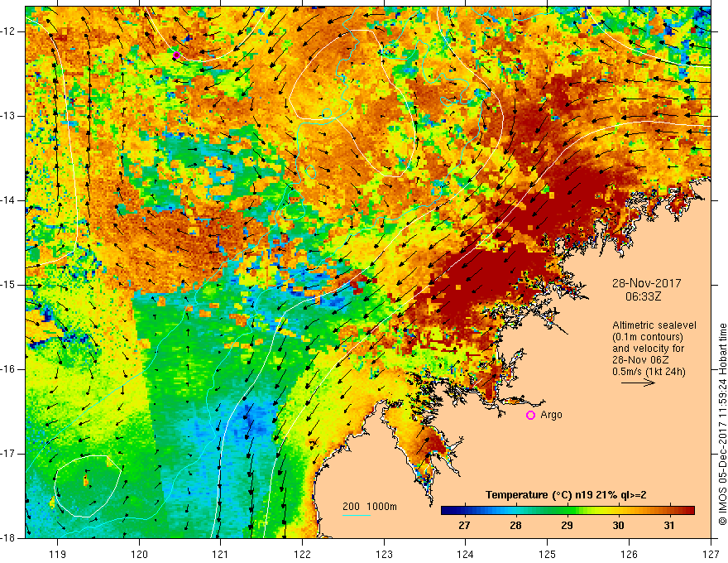The image size is (728, 563).
Task: Click the magenta Argo legend circle
Action: point(530,415)
